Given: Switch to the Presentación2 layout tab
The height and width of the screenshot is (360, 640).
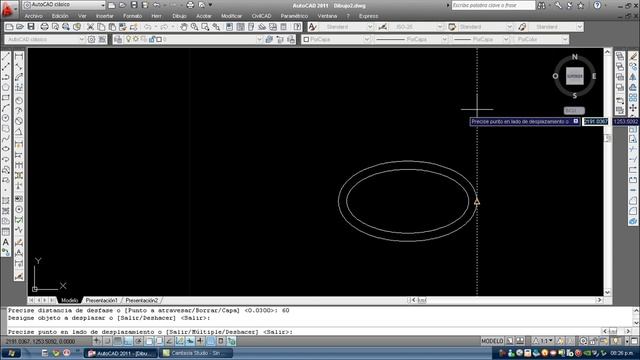Looking at the screenshot, I should click(x=142, y=300).
